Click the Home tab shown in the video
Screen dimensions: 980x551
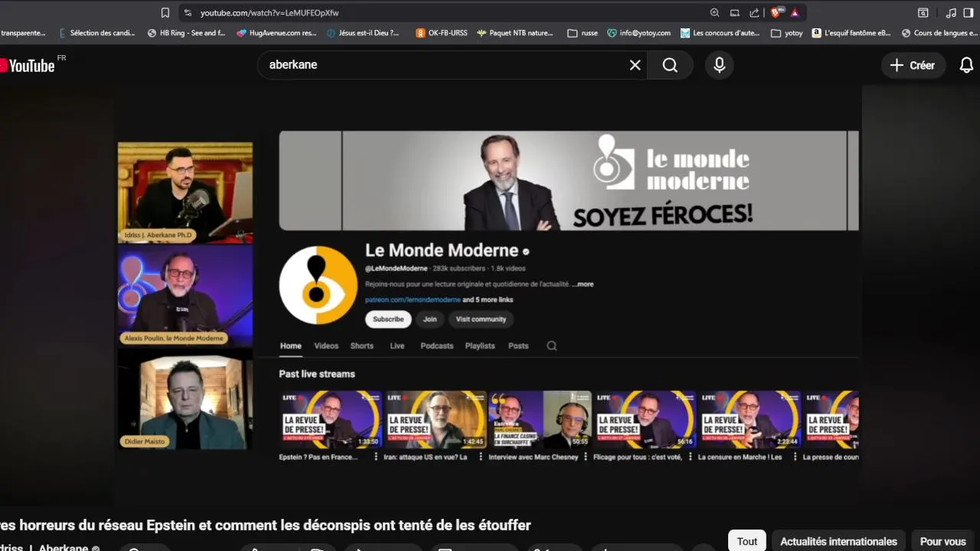tap(290, 346)
